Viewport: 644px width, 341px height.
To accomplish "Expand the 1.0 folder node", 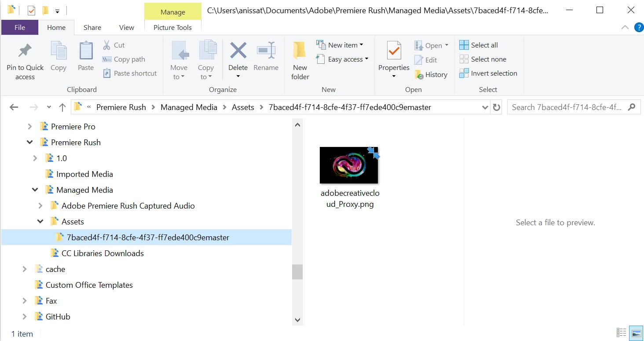I will point(35,158).
